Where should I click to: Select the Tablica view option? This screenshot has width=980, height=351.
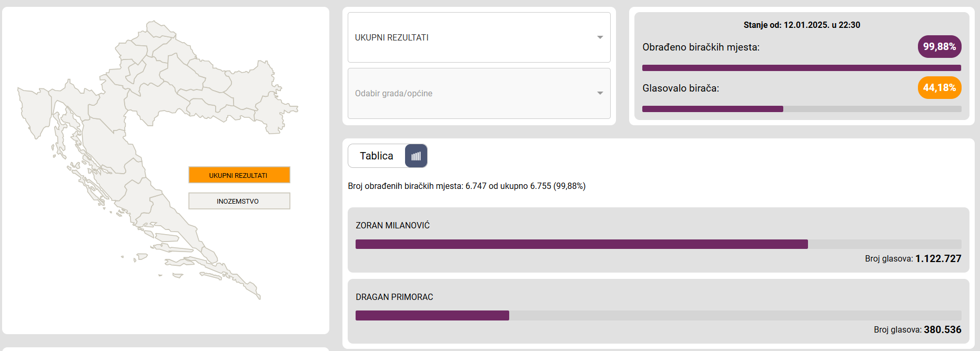(376, 156)
